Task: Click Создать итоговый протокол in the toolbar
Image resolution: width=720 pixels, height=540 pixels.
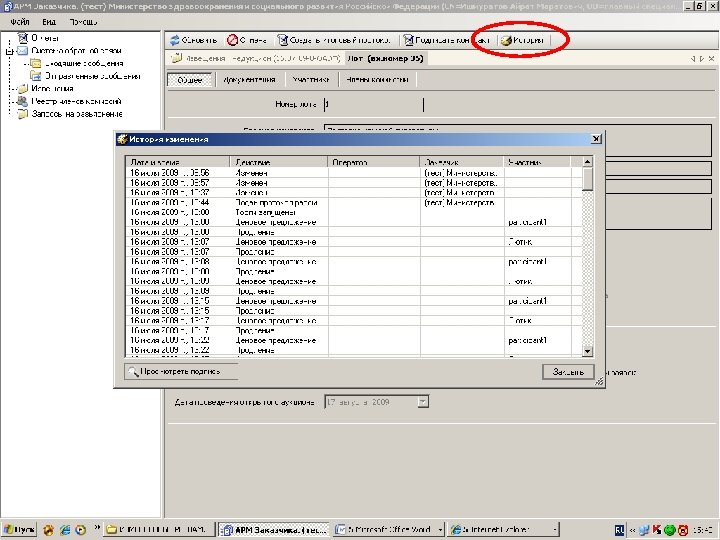Action: tap(334, 40)
